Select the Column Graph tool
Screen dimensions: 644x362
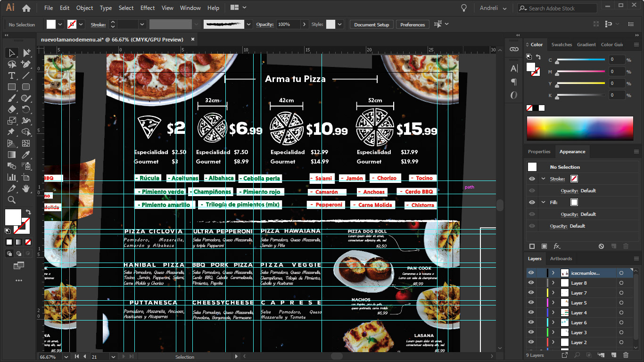point(12,177)
